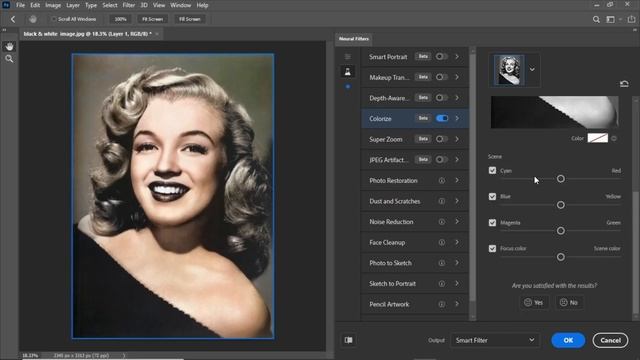The image size is (640, 360).
Task: Open the Layer menu
Action: coord(73,5)
